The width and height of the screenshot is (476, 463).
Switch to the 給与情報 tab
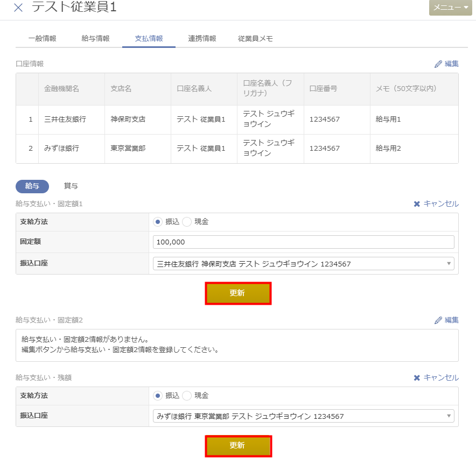[95, 38]
